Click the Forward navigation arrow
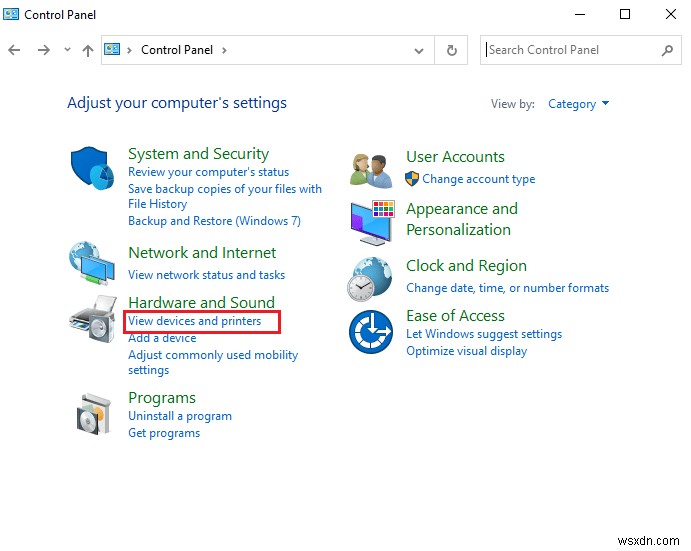The width and height of the screenshot is (691, 551). click(44, 50)
